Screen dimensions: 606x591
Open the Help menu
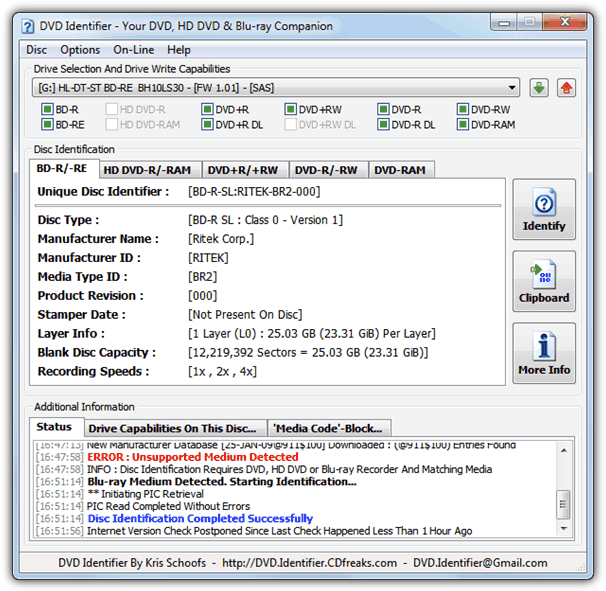click(x=179, y=50)
